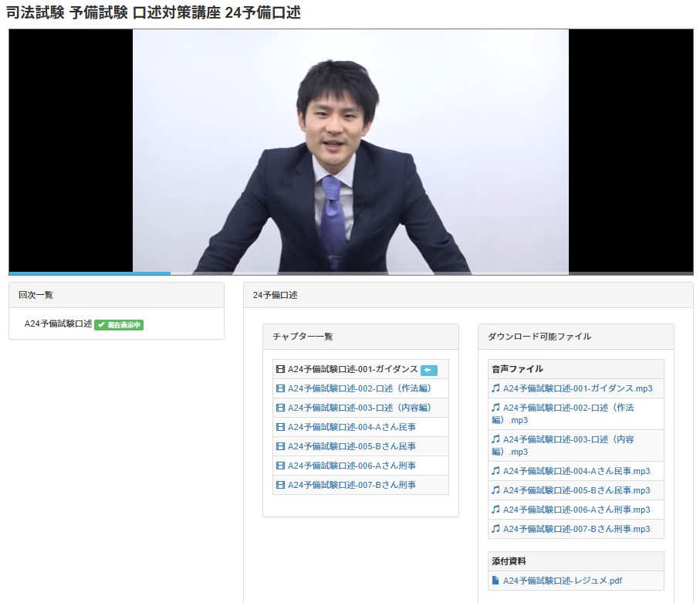Image resolution: width=700 pixels, height=603 pixels.
Task: Download 003-口述（内容編）.mp3 audio file
Action: click(567, 445)
